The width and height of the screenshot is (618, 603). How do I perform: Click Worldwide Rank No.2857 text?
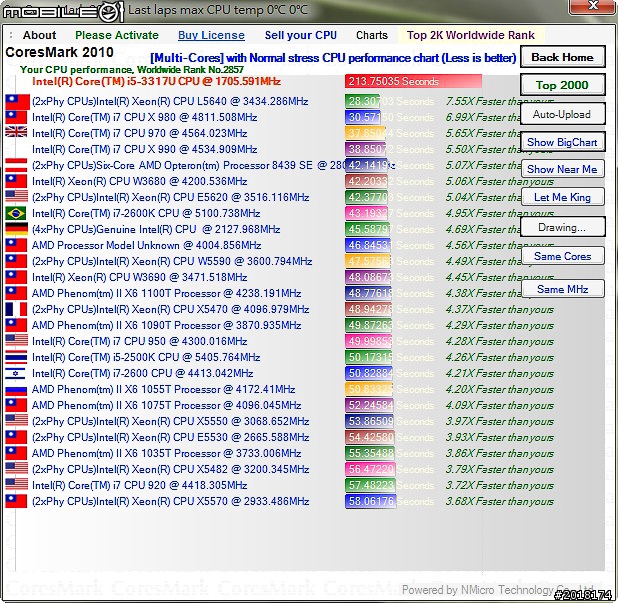190,70
